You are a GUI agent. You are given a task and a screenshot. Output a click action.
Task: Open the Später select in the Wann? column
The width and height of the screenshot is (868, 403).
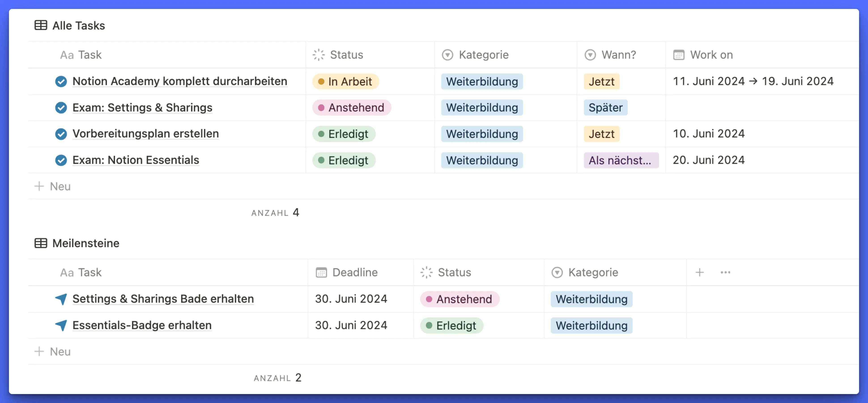pos(605,108)
